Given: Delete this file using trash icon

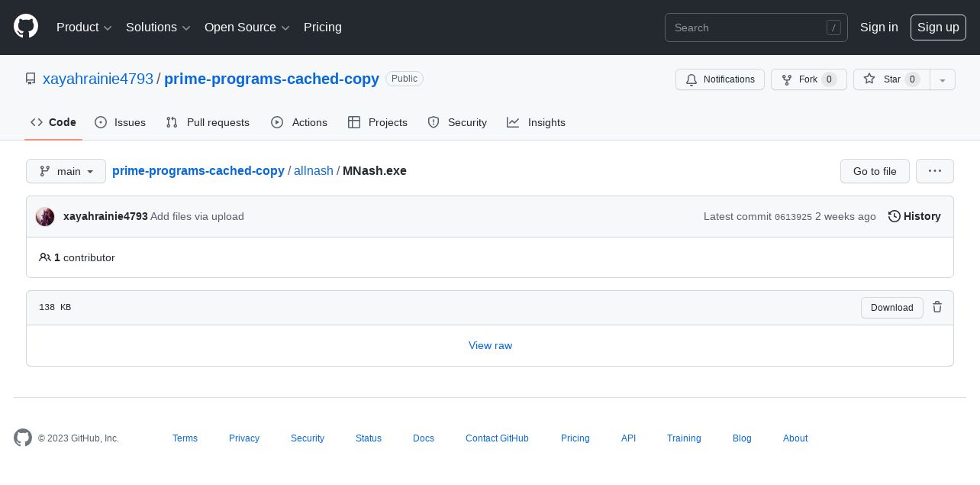Looking at the screenshot, I should pyautogui.click(x=937, y=307).
